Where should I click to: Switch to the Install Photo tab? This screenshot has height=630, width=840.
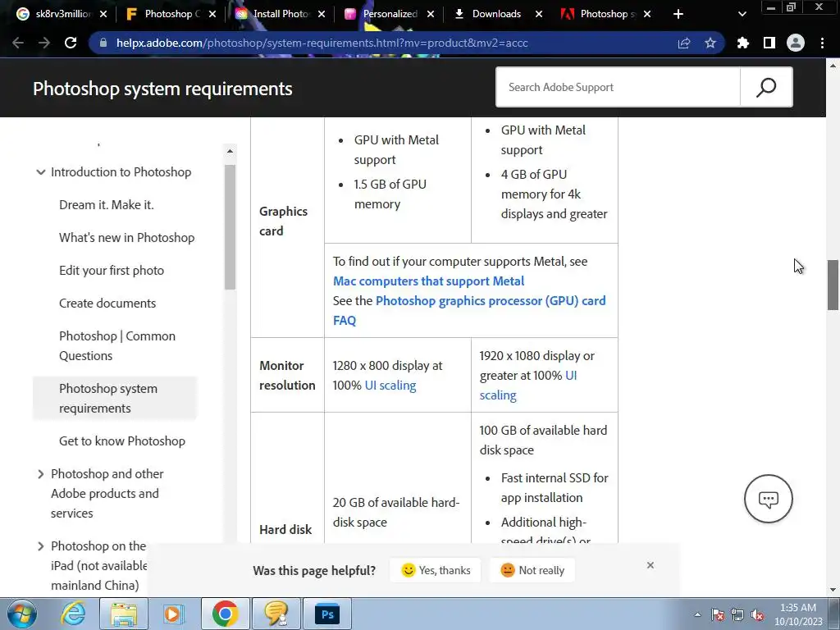point(279,14)
